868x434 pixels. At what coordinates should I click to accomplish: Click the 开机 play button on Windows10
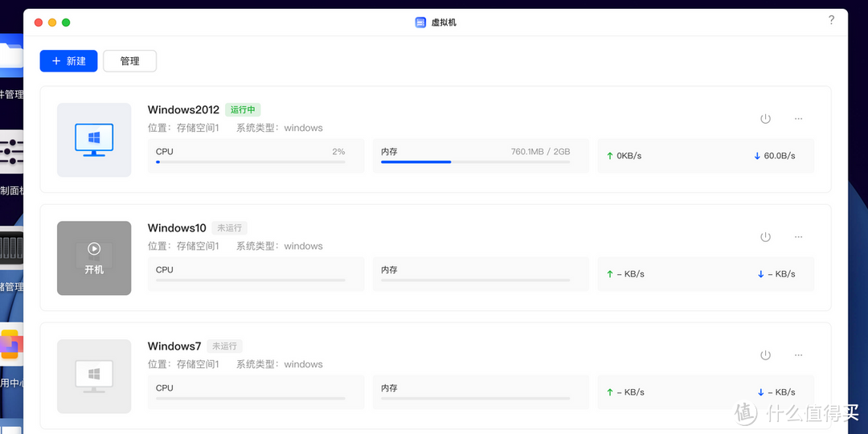pos(94,258)
